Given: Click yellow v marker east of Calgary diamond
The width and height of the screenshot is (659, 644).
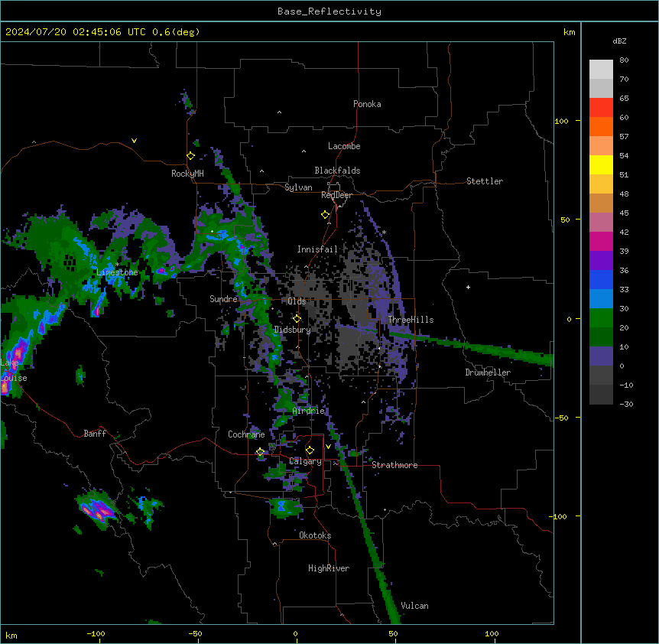Looking at the screenshot, I should click(x=328, y=447).
